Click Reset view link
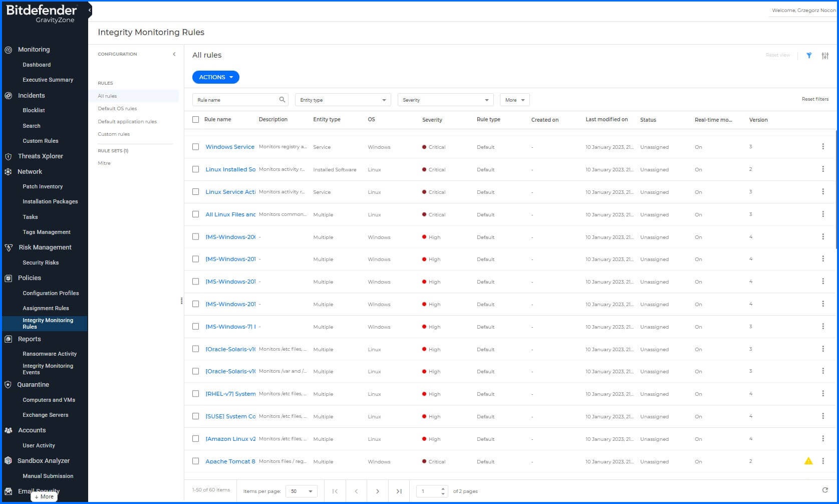The width and height of the screenshot is (839, 504). 777,55
